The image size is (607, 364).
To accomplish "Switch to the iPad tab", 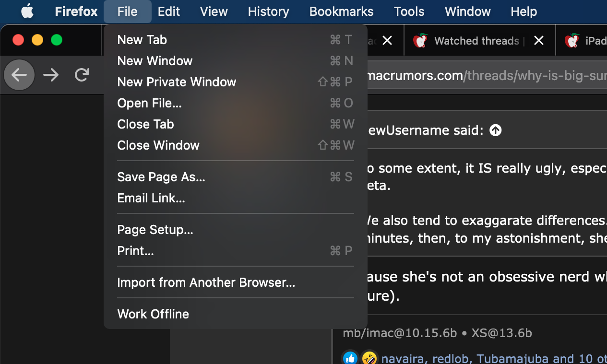I will coord(582,41).
